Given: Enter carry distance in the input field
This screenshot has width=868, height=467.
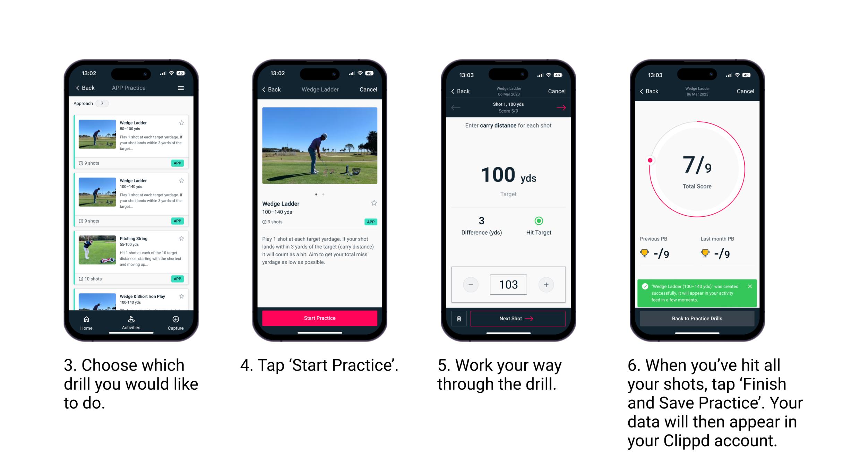Looking at the screenshot, I should (508, 285).
